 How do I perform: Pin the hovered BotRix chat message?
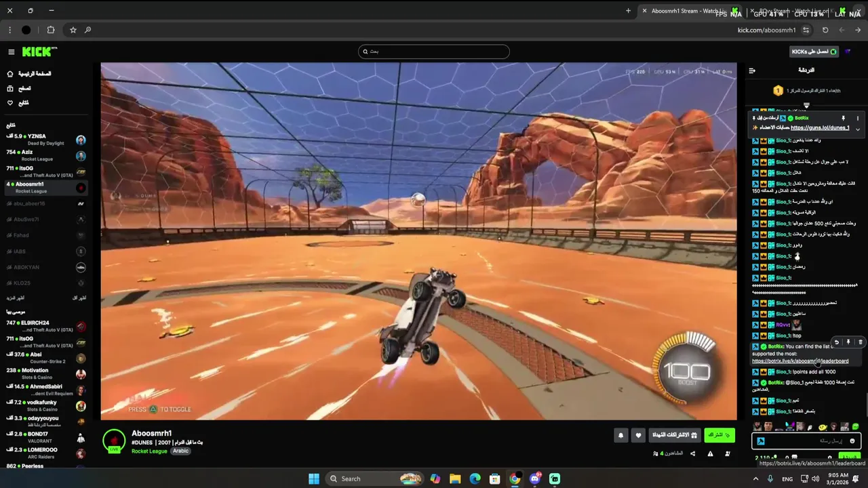848,342
